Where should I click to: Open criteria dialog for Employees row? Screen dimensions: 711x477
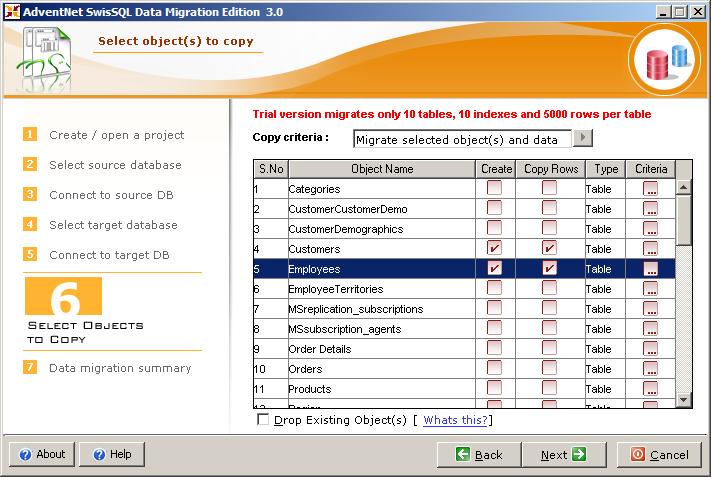650,269
